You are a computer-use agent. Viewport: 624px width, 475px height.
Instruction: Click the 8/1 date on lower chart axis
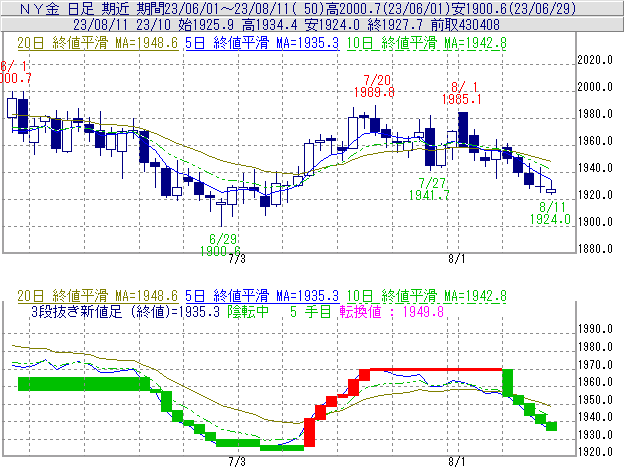(456, 462)
